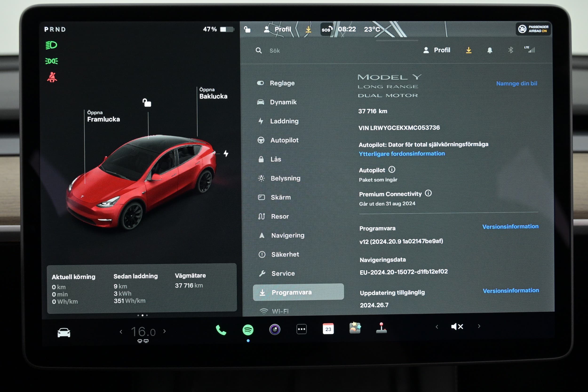The image size is (588, 392).
Task: Open the Framlucka frunk
Action: coord(103,116)
